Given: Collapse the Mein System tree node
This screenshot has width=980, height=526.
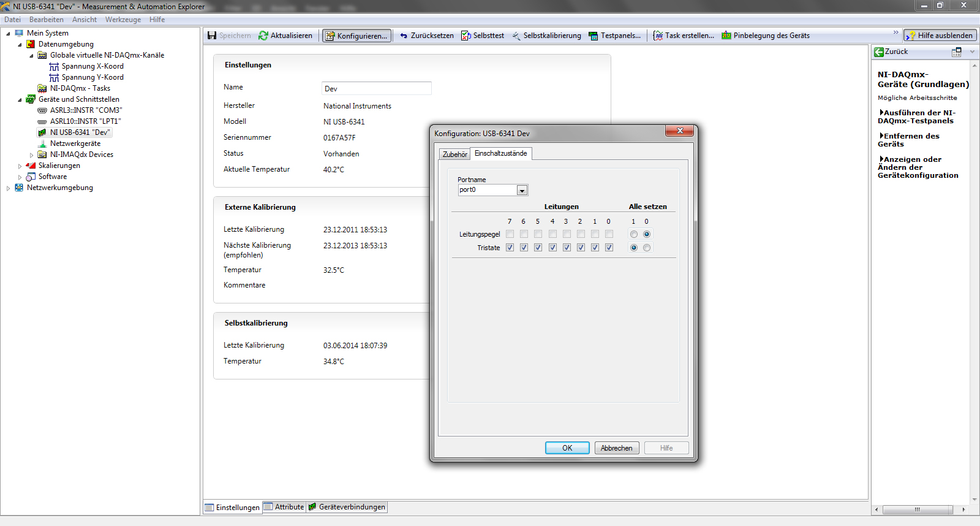Looking at the screenshot, I should click(x=8, y=34).
